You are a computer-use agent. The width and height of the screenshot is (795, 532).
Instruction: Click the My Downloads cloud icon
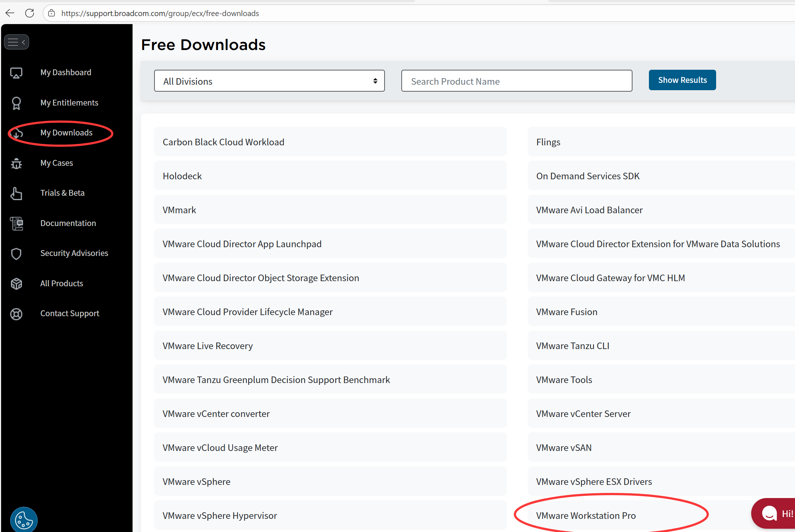pos(16,133)
